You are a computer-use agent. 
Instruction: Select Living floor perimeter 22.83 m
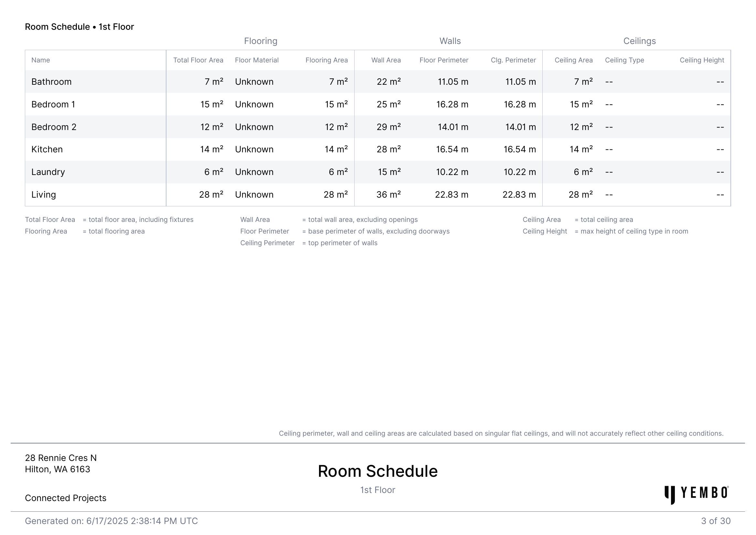click(452, 195)
